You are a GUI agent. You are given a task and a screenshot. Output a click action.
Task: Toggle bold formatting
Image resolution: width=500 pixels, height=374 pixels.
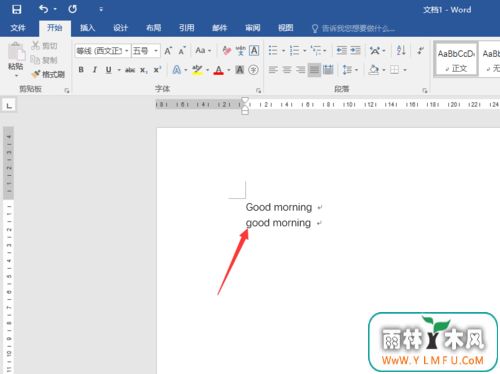pyautogui.click(x=81, y=70)
